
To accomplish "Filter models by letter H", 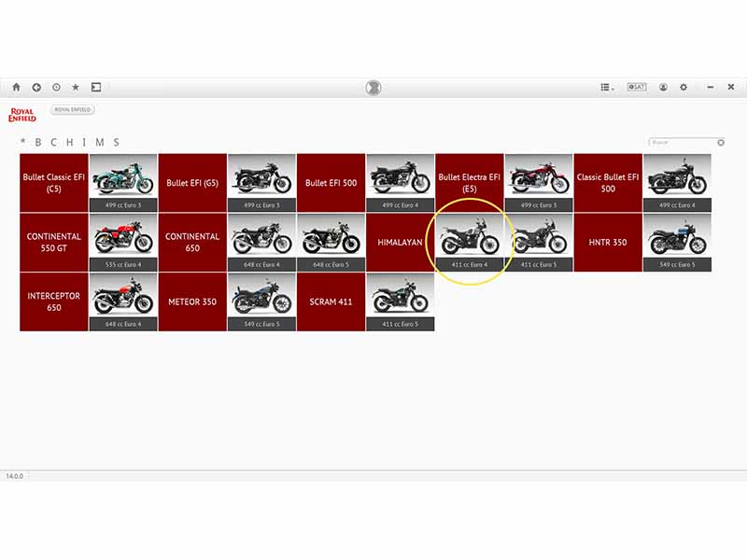I will (x=69, y=142).
